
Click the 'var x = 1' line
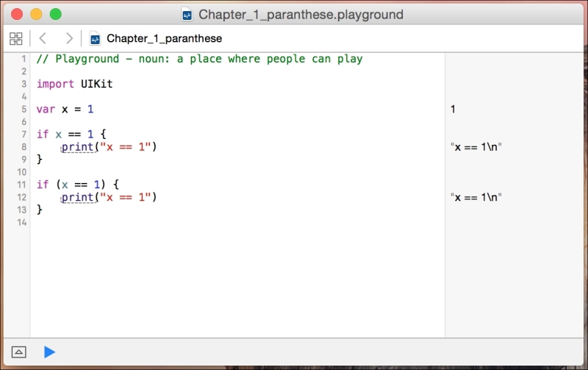point(65,109)
